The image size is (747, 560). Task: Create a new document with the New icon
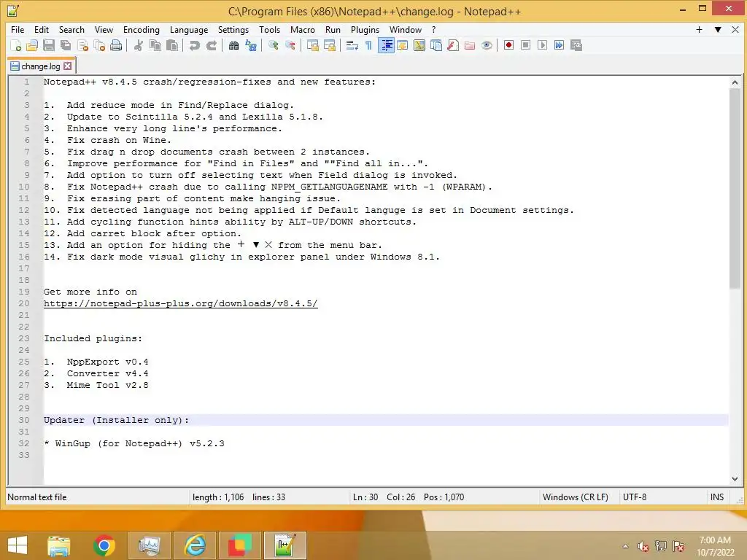pyautogui.click(x=16, y=45)
